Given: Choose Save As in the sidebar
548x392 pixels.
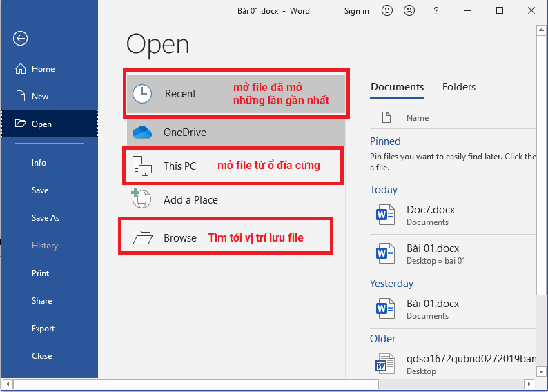Looking at the screenshot, I should (x=50, y=218).
